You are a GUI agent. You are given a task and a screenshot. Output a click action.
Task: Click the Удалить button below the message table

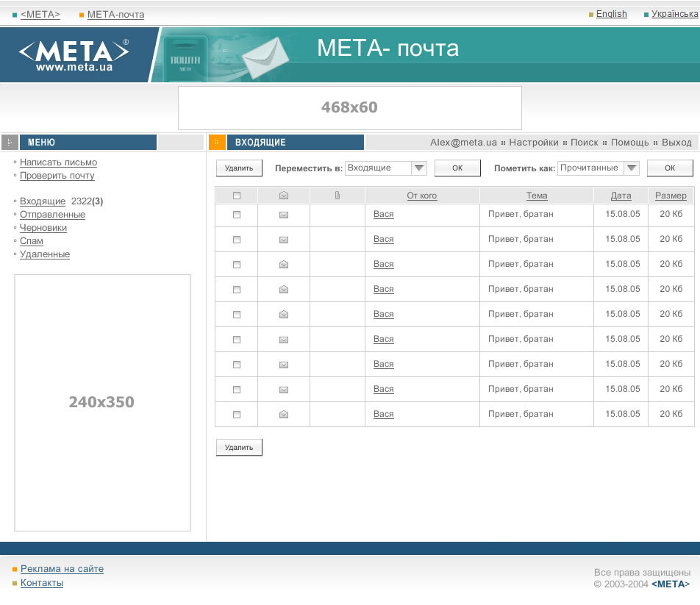click(239, 448)
